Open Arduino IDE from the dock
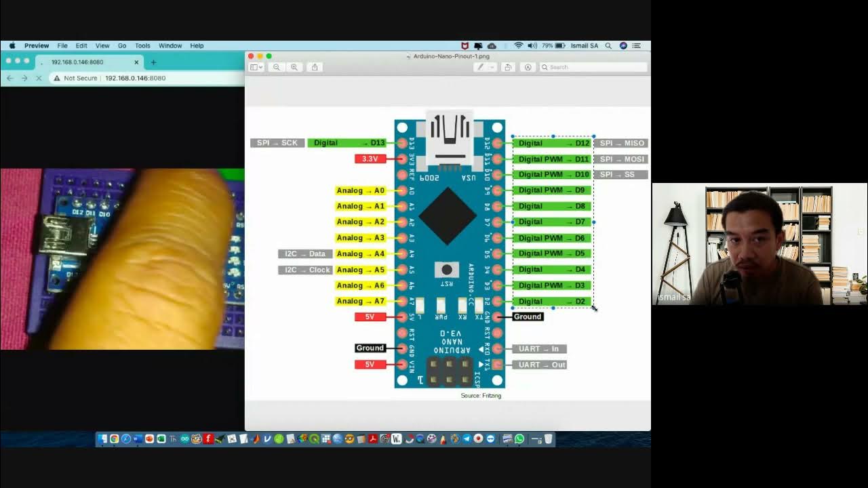Screen dimensions: 868x488 (185, 439)
